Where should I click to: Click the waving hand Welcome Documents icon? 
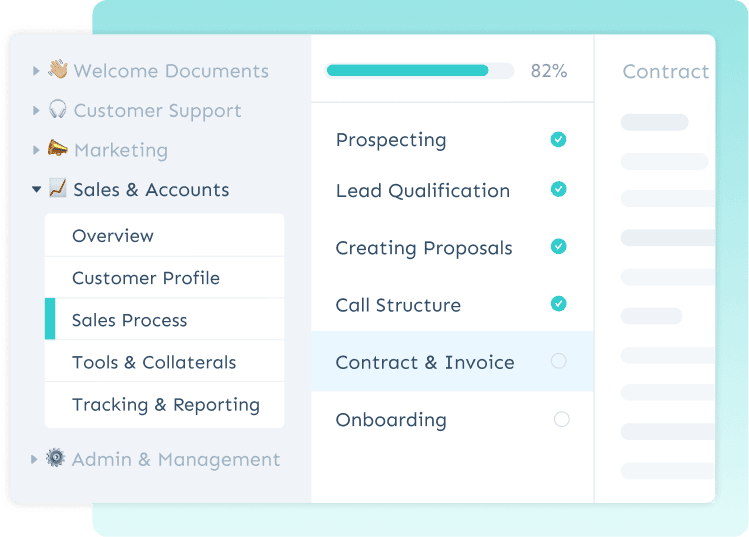[58, 70]
